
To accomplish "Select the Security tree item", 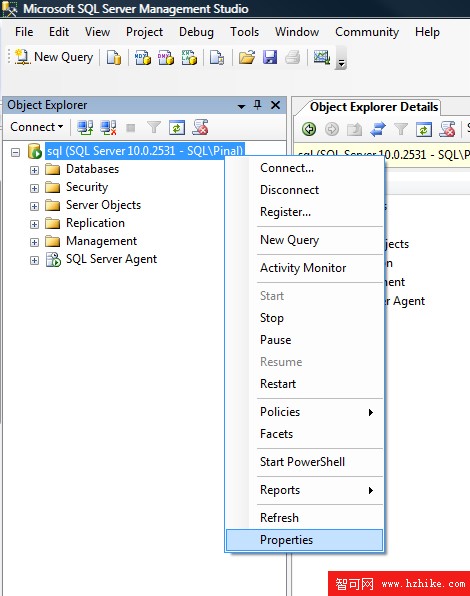I will point(87,187).
